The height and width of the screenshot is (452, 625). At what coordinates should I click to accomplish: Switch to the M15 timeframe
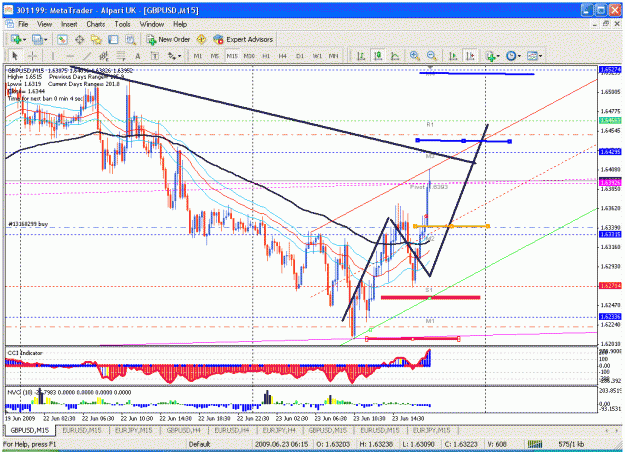pyautogui.click(x=232, y=56)
